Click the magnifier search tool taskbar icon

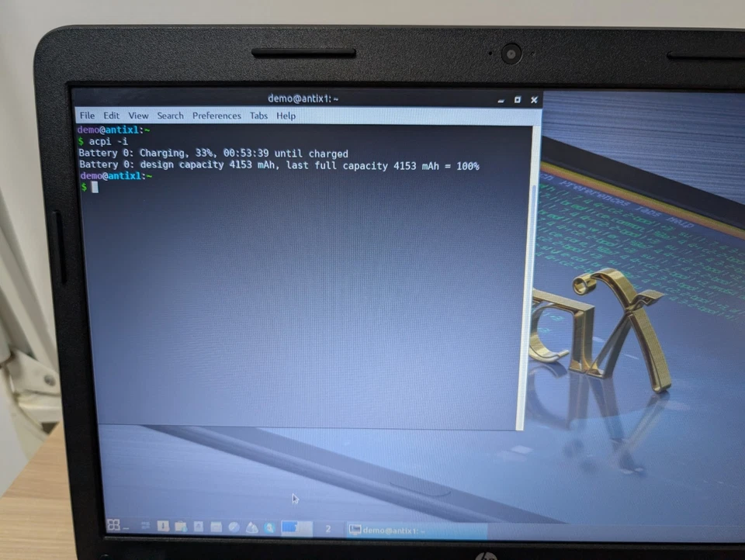pos(269,527)
